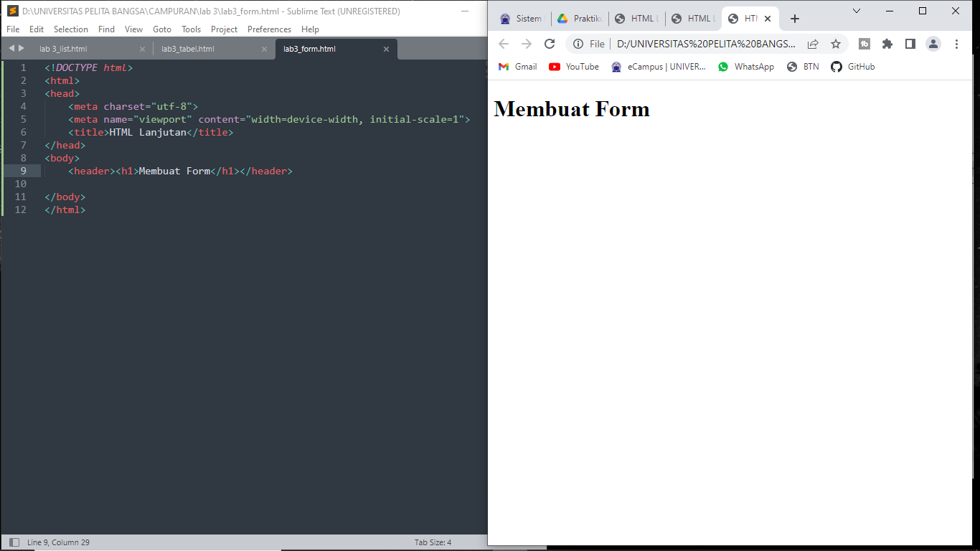Open GitHub from the bookmarks bar
This screenshot has width=980, height=551.
pos(852,66)
